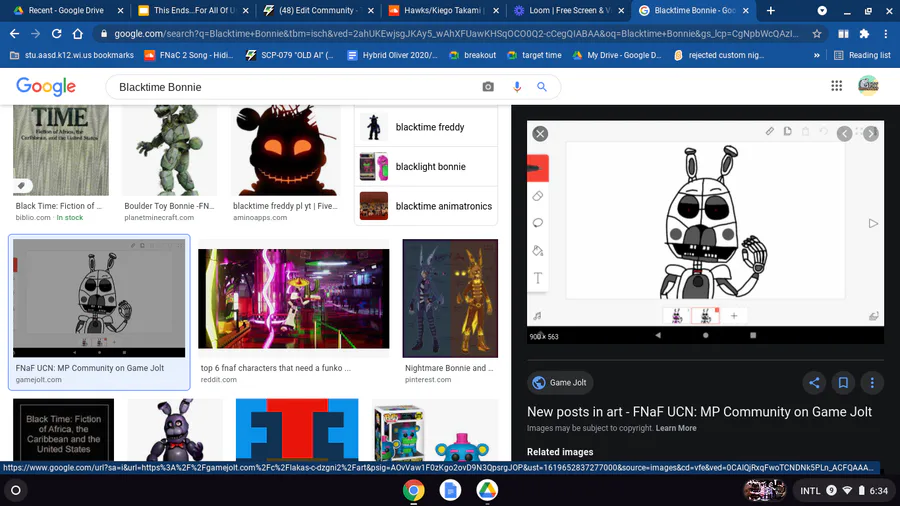900x506 pixels.
Task: Open Google Drive from the shelf
Action: [x=487, y=491]
